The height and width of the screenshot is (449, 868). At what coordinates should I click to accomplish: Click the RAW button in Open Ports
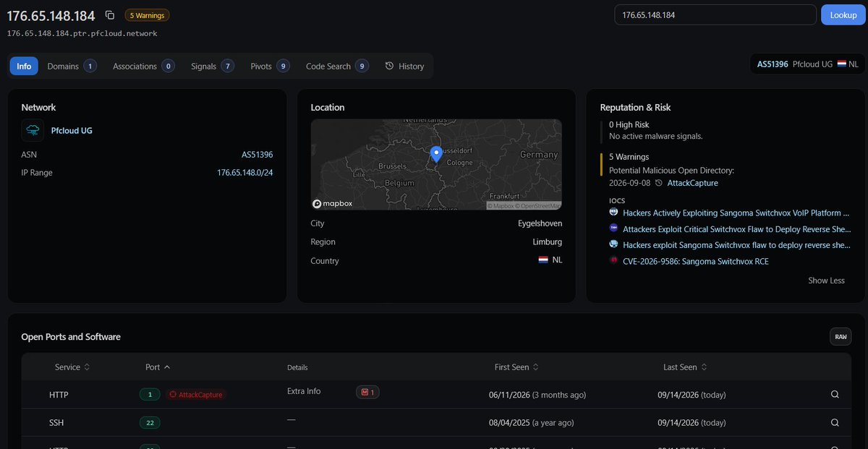click(841, 337)
